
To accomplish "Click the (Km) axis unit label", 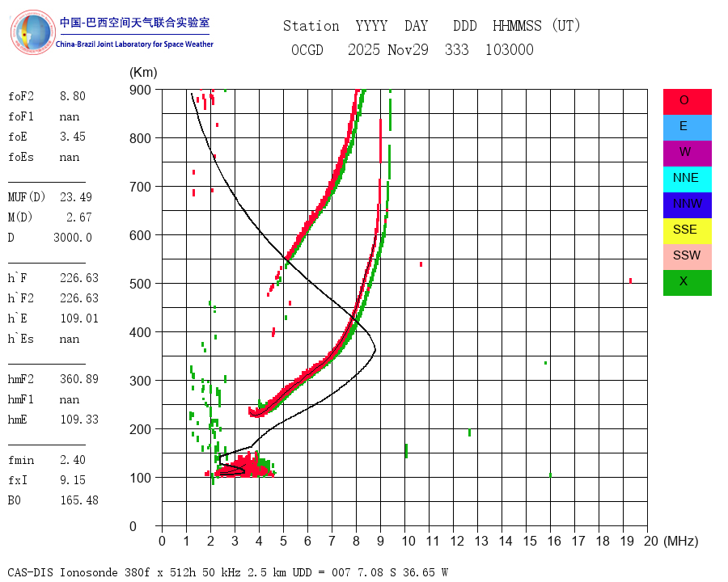I will (143, 73).
